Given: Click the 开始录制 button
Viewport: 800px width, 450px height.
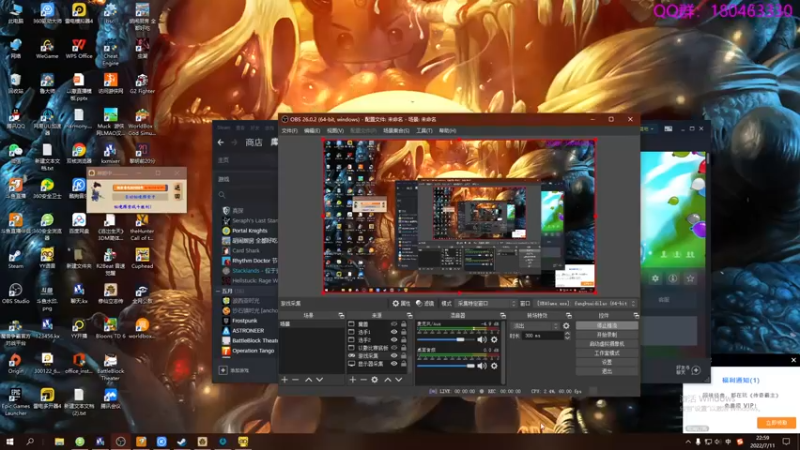Looking at the screenshot, I should tap(607, 335).
